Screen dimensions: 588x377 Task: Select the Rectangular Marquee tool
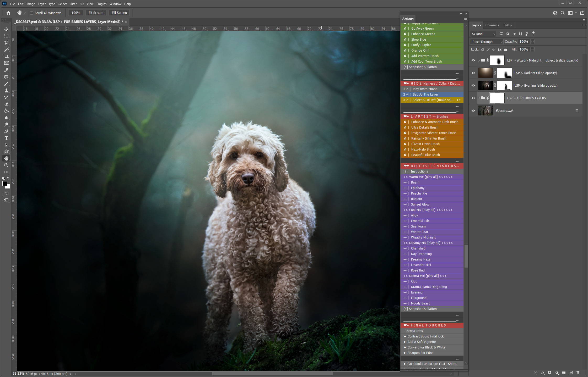6,36
